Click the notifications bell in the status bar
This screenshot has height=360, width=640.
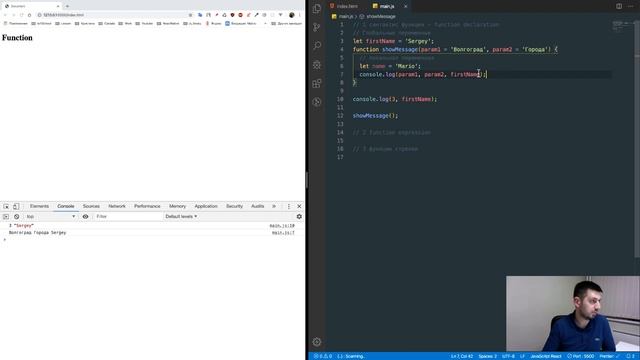point(630,356)
